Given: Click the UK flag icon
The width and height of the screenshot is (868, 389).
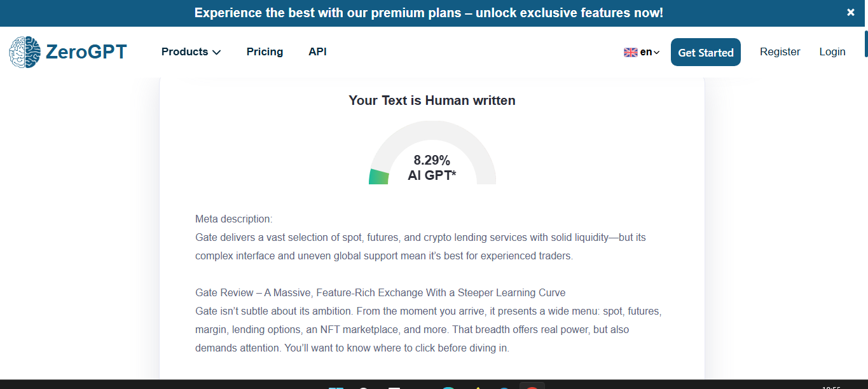Looking at the screenshot, I should pos(630,53).
